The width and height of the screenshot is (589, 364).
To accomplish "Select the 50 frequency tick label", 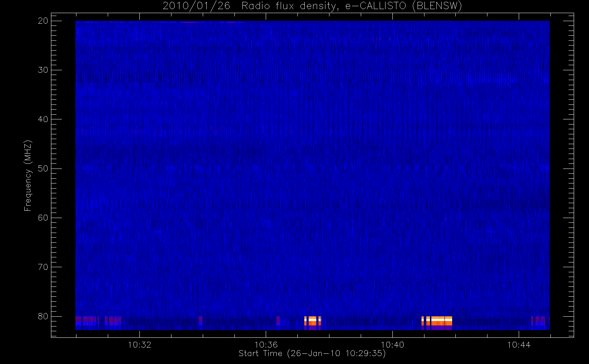I will [x=43, y=169].
